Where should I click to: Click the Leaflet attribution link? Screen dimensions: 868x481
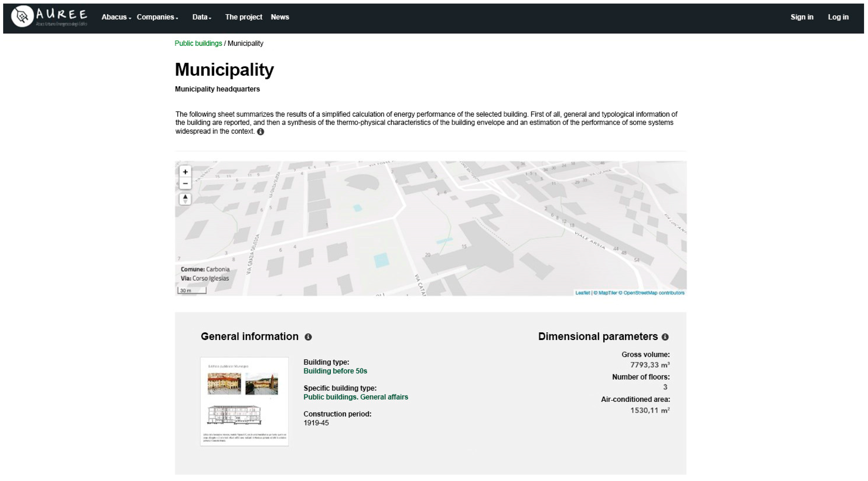pos(582,293)
